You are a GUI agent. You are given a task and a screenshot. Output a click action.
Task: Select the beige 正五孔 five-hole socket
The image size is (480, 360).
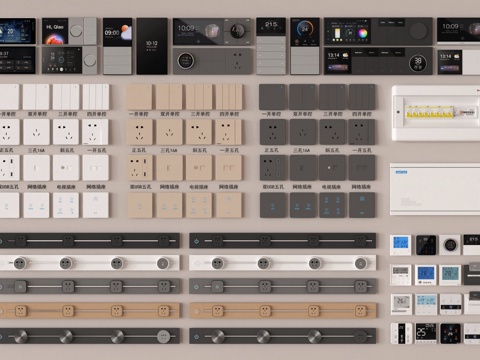(139, 132)
